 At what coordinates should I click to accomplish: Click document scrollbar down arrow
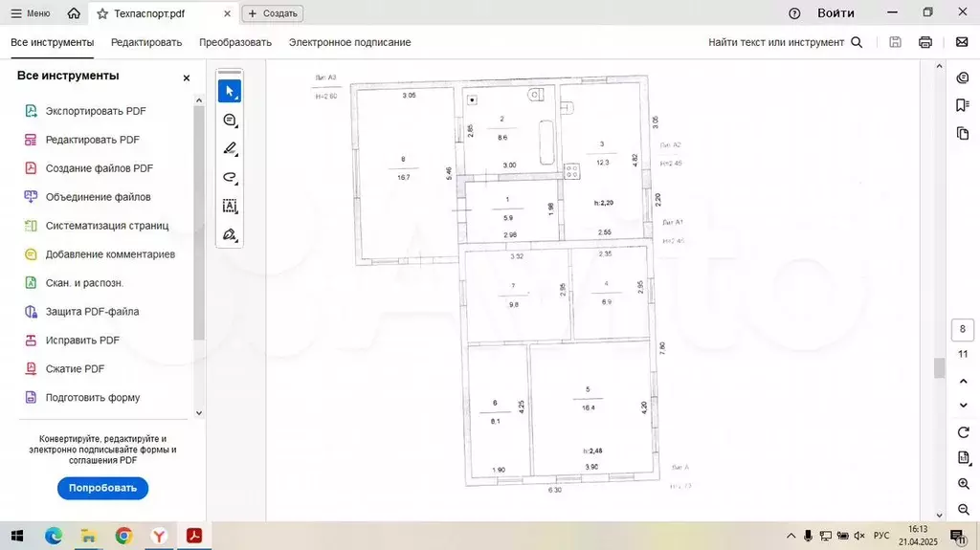(939, 515)
